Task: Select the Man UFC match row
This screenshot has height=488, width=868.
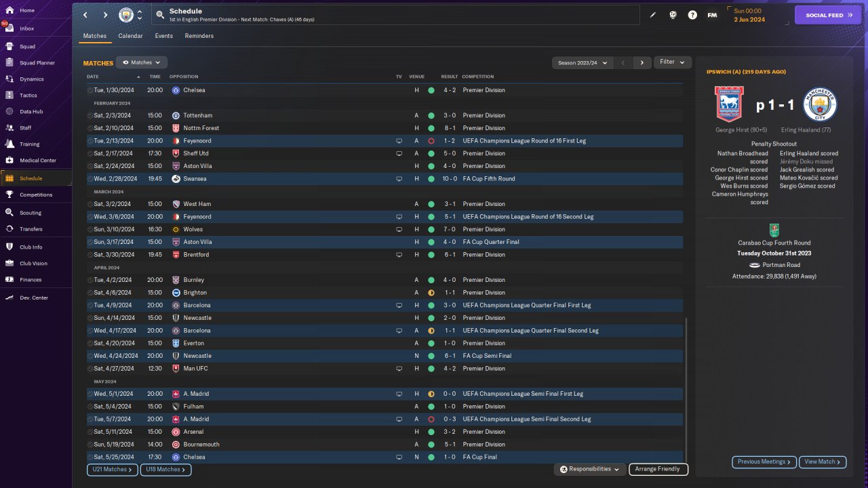Action: click(384, 369)
